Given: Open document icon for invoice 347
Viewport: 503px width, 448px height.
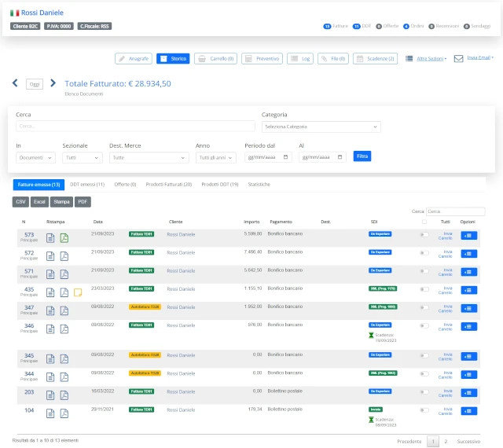Looking at the screenshot, I should (x=50, y=311).
